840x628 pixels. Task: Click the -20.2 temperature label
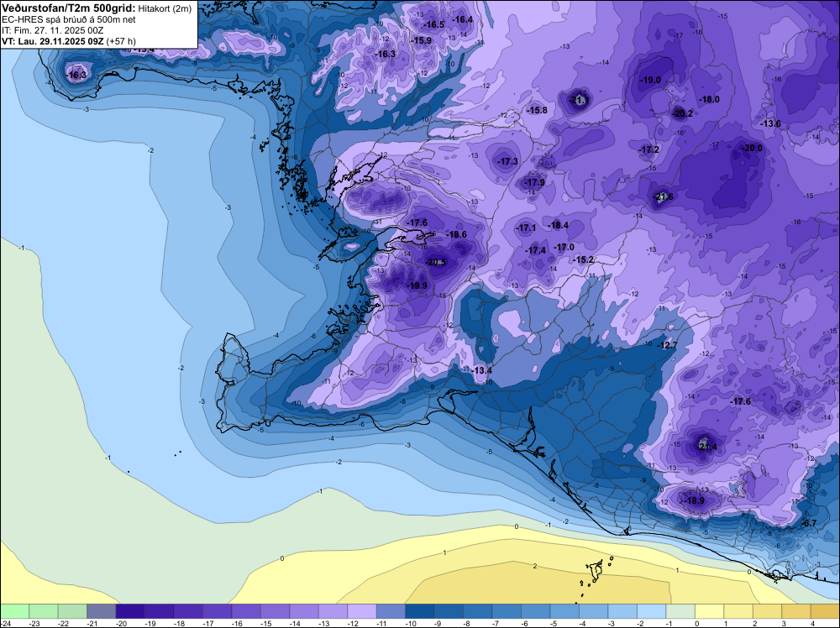tap(683, 113)
